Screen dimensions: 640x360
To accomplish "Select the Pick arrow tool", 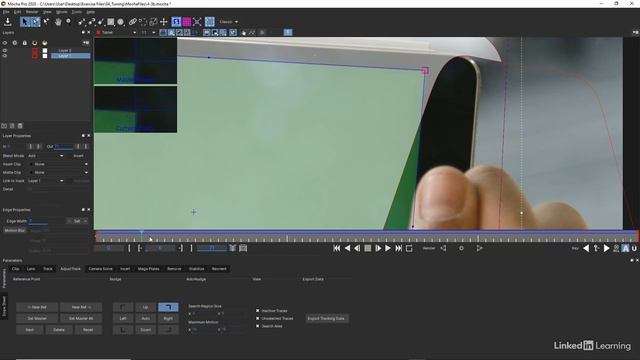I will (x=25, y=22).
